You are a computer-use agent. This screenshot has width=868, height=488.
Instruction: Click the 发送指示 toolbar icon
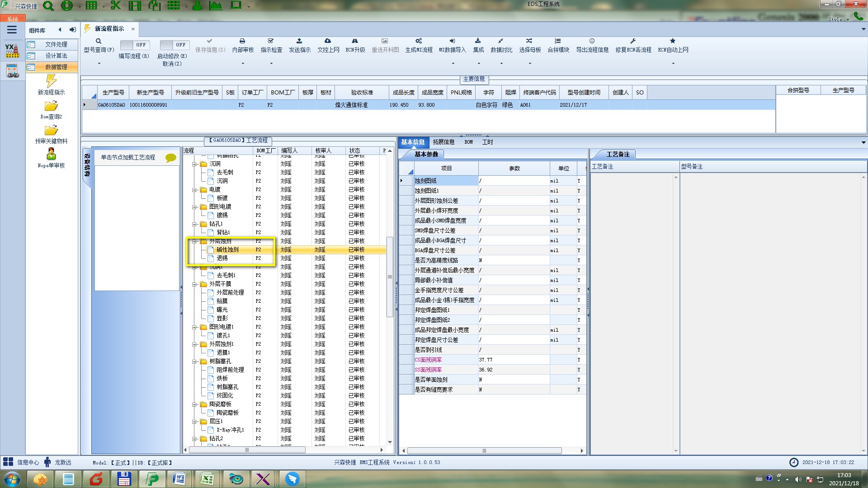point(299,41)
